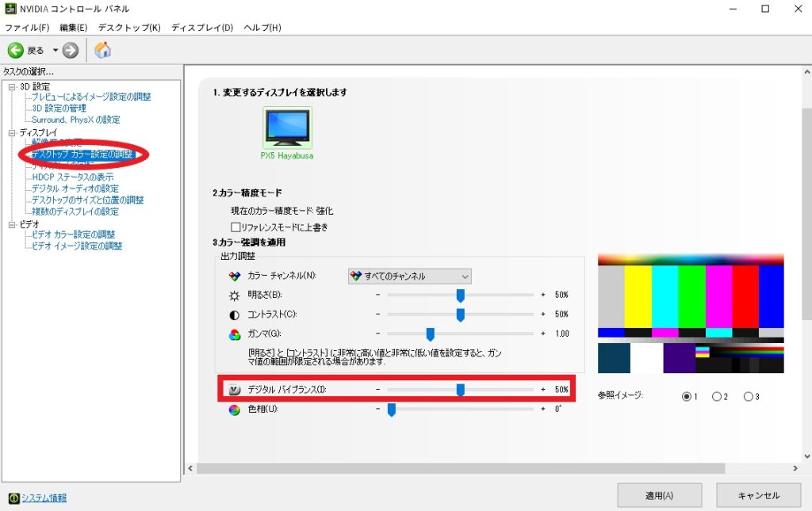
Task: Click the デジタル バイブランス slider handle
Action: (x=461, y=390)
